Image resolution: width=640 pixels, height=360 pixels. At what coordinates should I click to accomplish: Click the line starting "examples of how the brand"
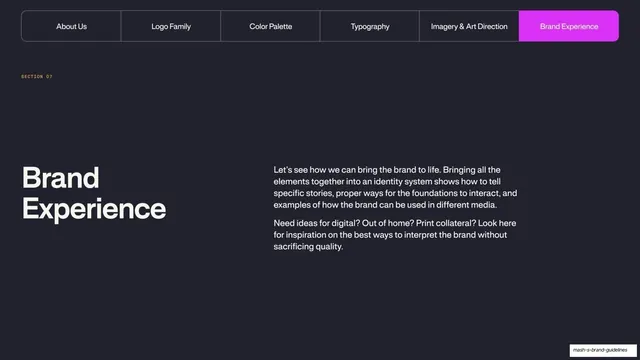[x=385, y=205]
